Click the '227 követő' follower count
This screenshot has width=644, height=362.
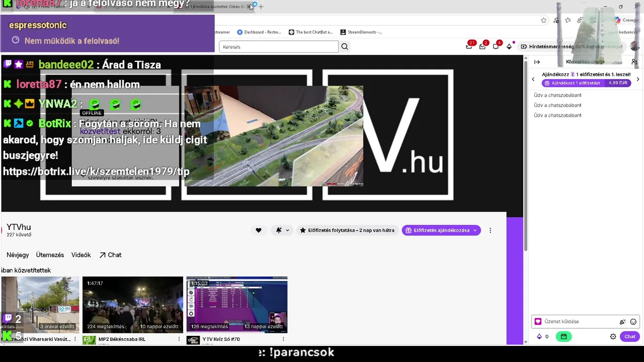point(19,235)
